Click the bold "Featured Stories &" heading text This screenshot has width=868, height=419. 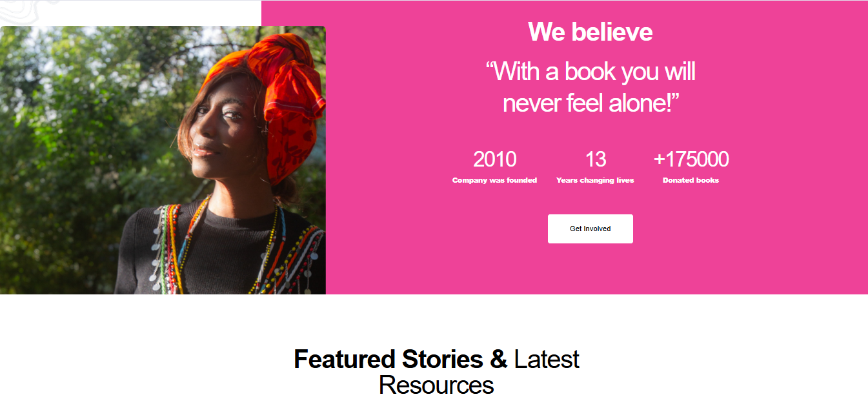[400, 359]
